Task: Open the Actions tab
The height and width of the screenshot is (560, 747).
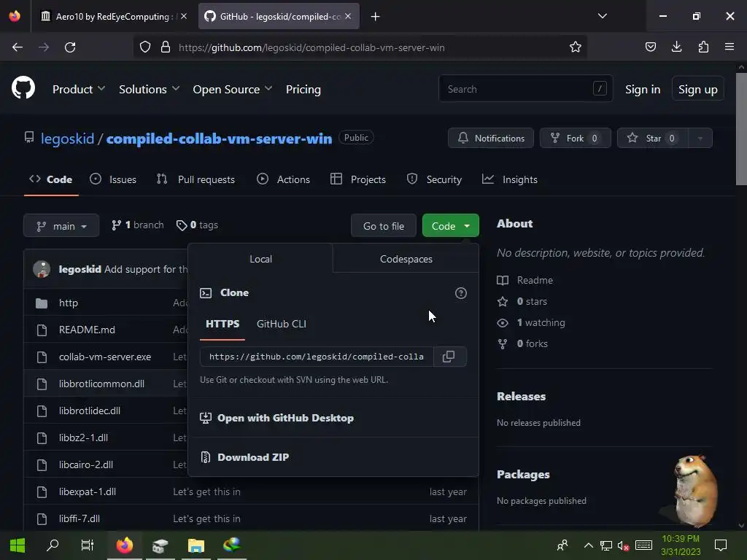Action: (284, 179)
